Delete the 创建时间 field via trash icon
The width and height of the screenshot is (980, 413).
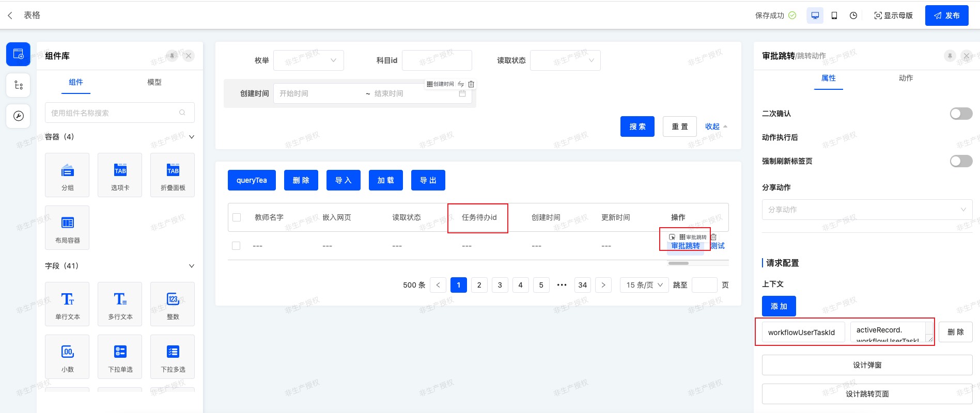coord(471,84)
